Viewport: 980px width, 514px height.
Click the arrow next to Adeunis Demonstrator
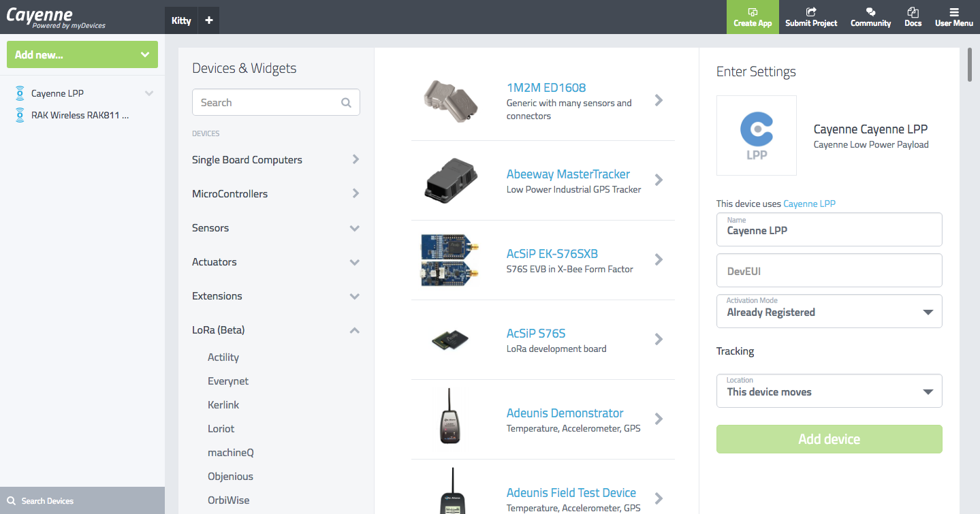click(659, 419)
